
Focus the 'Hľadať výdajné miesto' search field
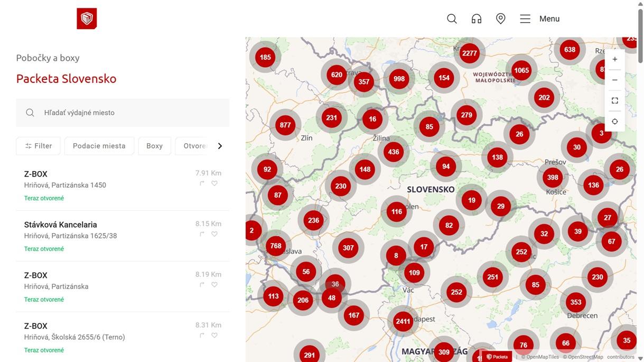[x=123, y=113]
